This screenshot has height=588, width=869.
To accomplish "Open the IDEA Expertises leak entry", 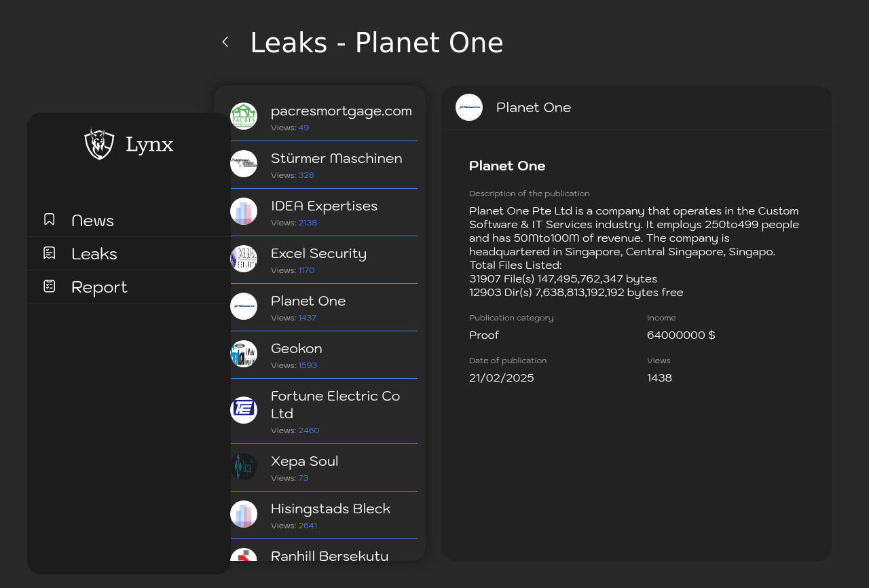I will pos(324,213).
